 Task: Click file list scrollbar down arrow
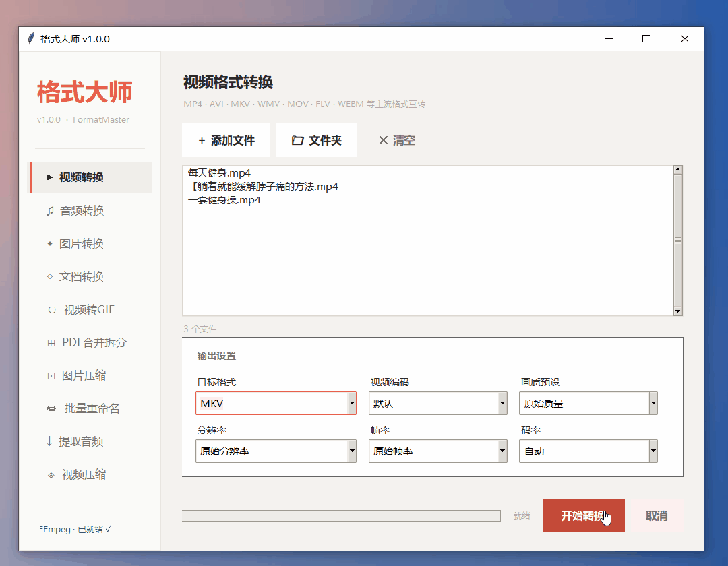[x=678, y=311]
